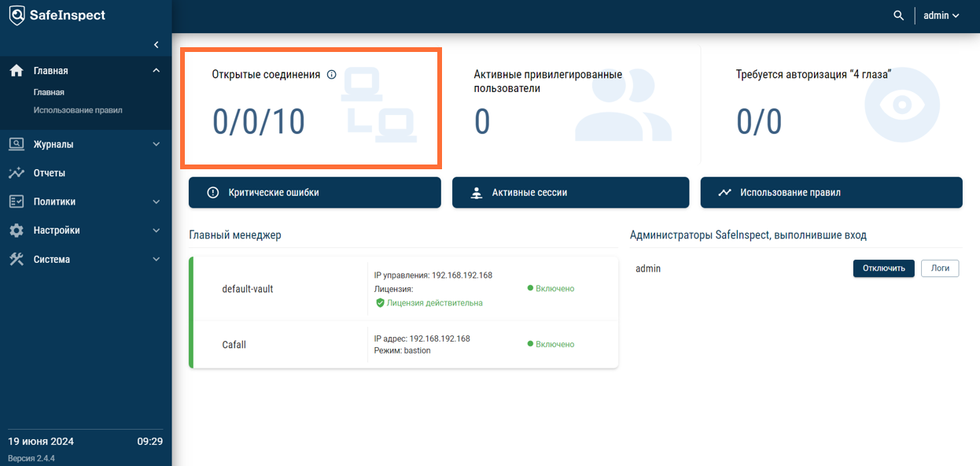
Task: Expand the Политики section chevron
Action: pos(156,202)
